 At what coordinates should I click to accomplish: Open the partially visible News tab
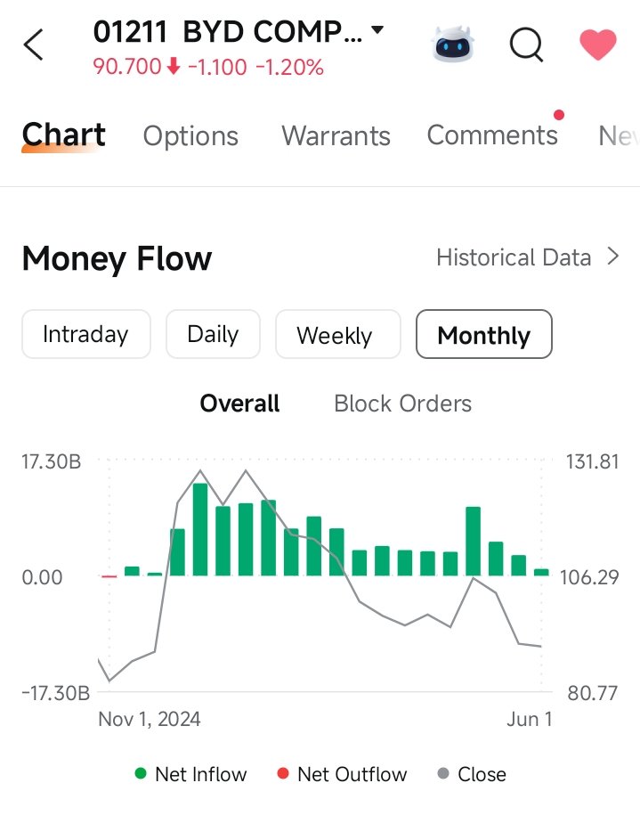pyautogui.click(x=619, y=136)
